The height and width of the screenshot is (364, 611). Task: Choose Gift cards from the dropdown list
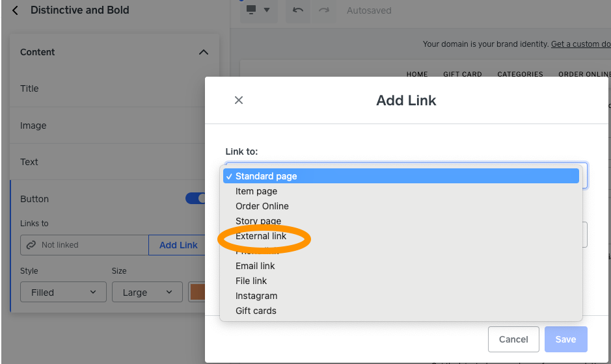tap(256, 311)
